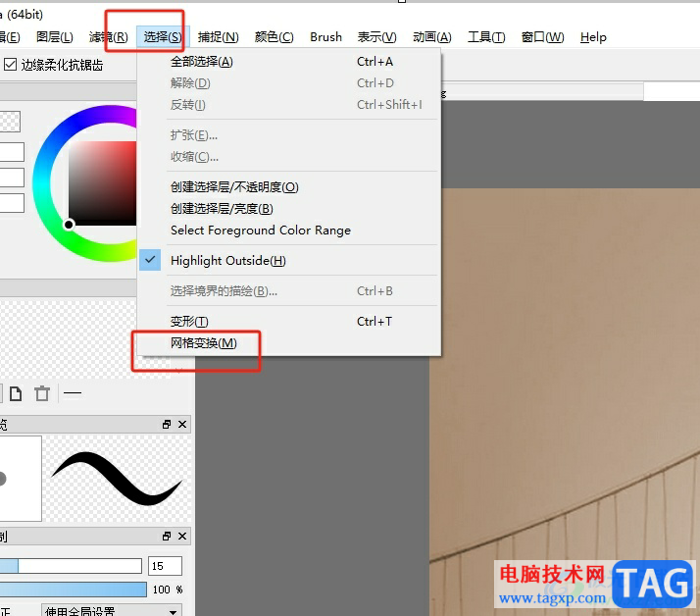The image size is (700, 616).
Task: Open the 图层(L) menu
Action: 55,37
